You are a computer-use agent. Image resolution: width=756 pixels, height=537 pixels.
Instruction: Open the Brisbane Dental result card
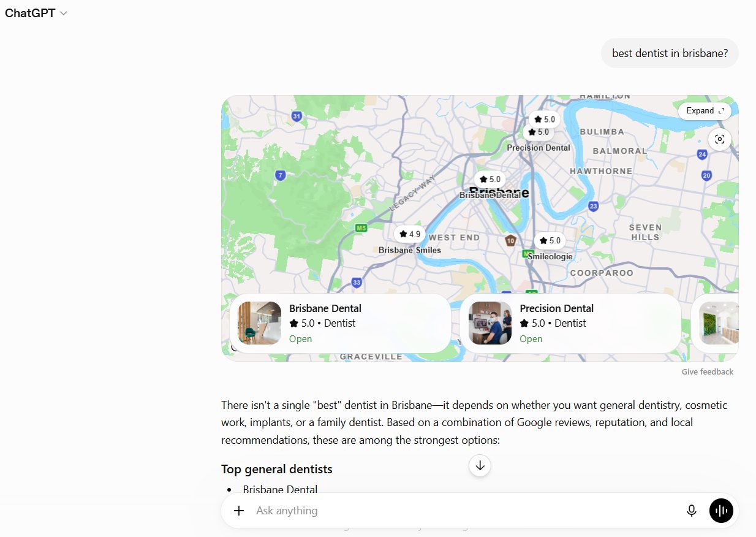(340, 323)
